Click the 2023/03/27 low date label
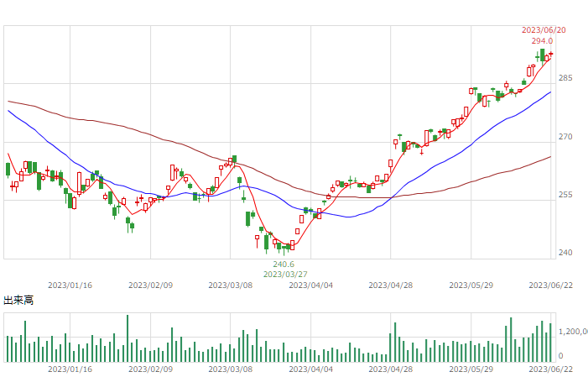Image resolution: width=588 pixels, height=377 pixels. coord(285,275)
